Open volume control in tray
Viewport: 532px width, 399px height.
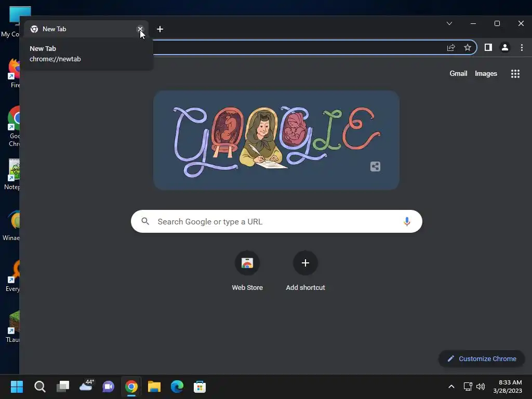[x=481, y=387]
